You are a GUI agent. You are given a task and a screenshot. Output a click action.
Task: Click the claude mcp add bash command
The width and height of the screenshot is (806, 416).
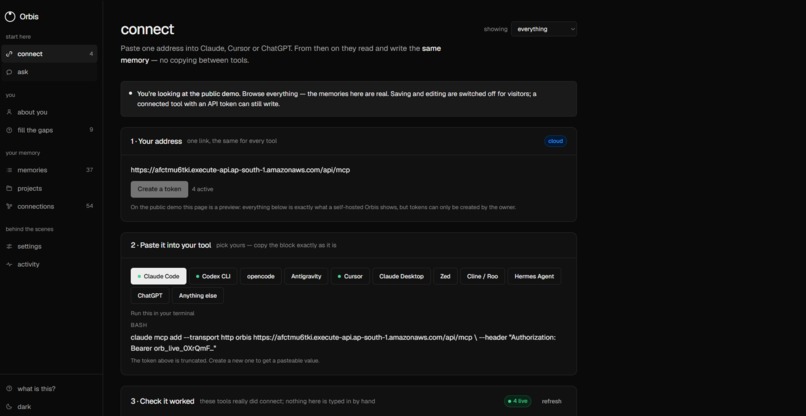pos(343,343)
